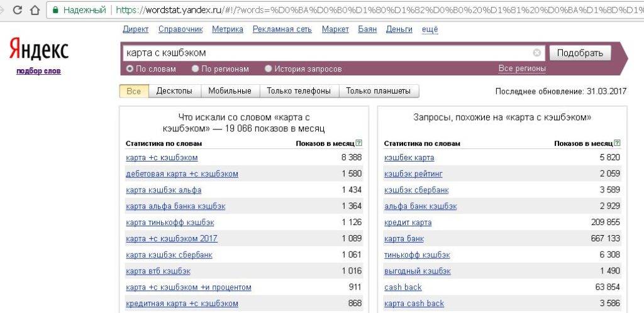Switch to the Десктопы tab
644x313 pixels.
point(174,91)
